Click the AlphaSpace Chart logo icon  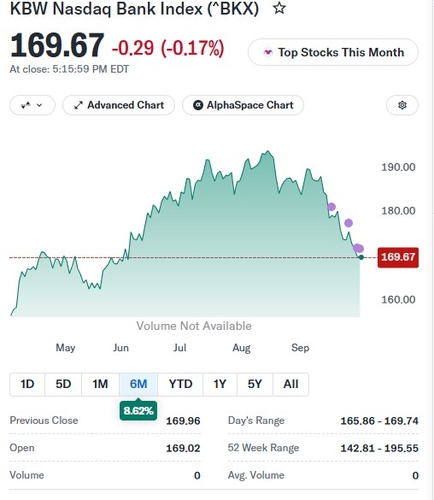pos(198,105)
